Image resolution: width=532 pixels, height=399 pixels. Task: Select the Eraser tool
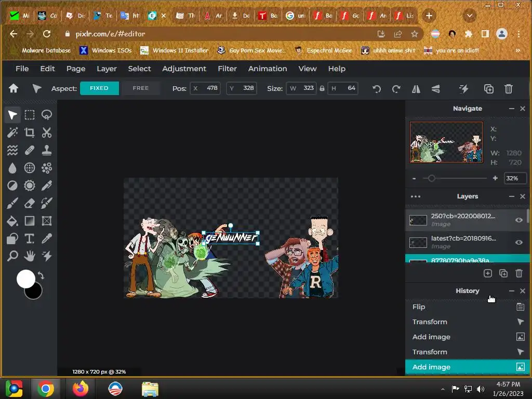coord(30,203)
